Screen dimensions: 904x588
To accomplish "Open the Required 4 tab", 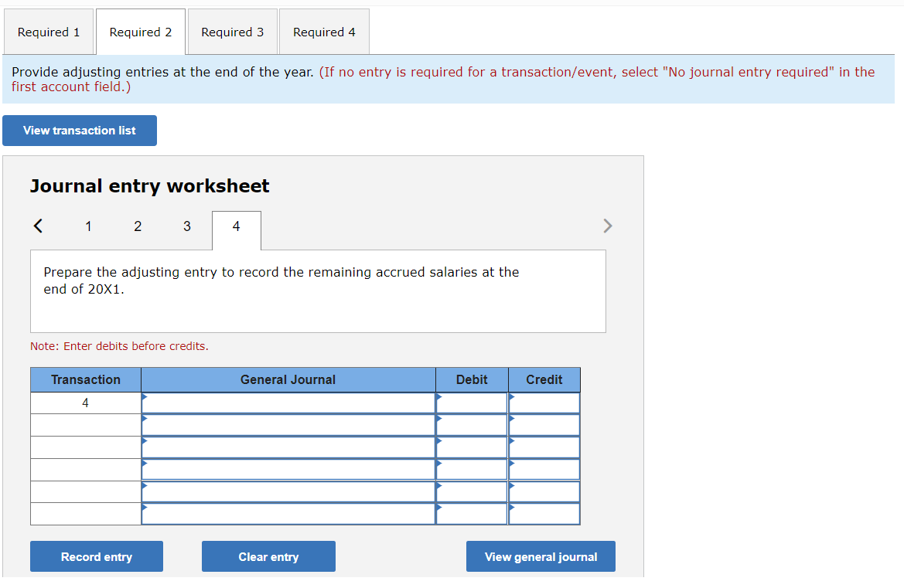I will (x=323, y=32).
